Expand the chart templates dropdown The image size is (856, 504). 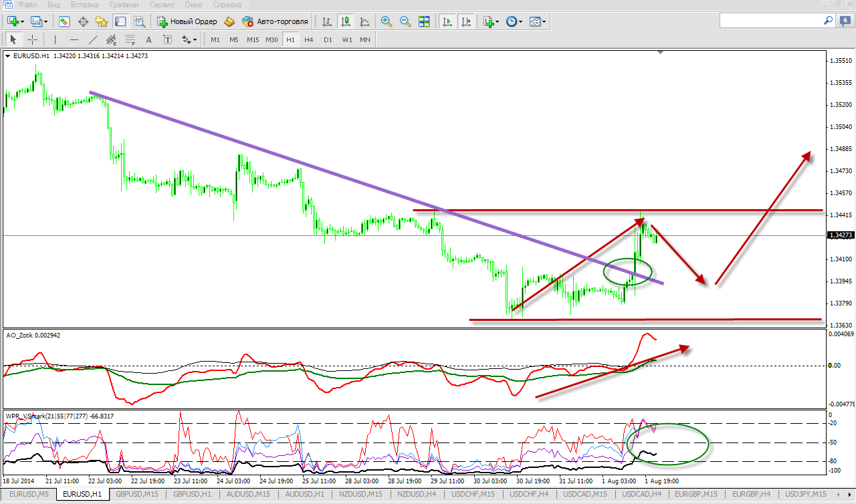tap(544, 21)
